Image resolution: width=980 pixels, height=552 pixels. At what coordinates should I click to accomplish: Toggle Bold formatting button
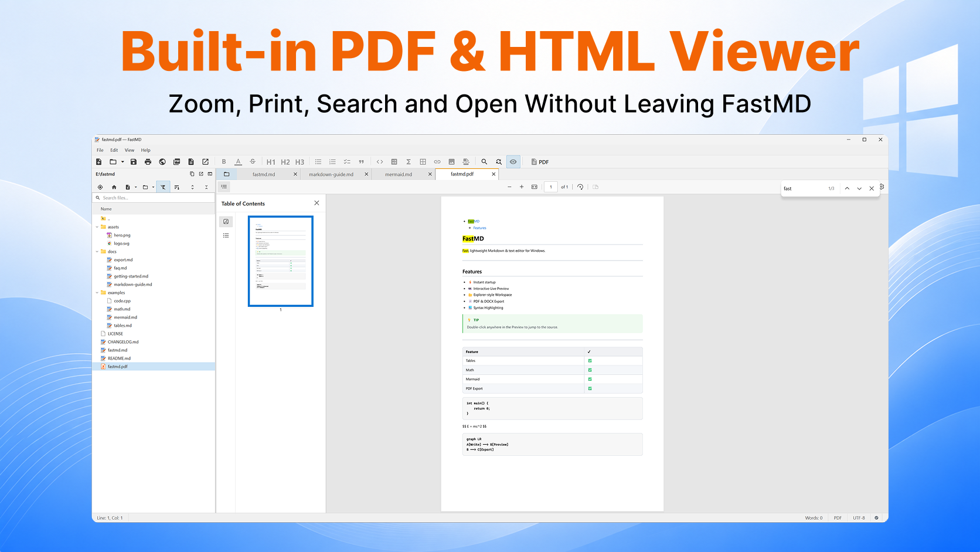[x=224, y=162]
